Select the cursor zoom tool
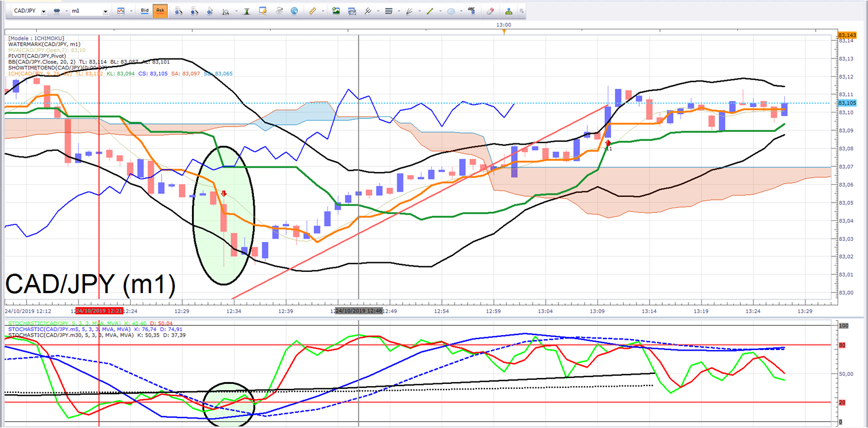 [210, 11]
